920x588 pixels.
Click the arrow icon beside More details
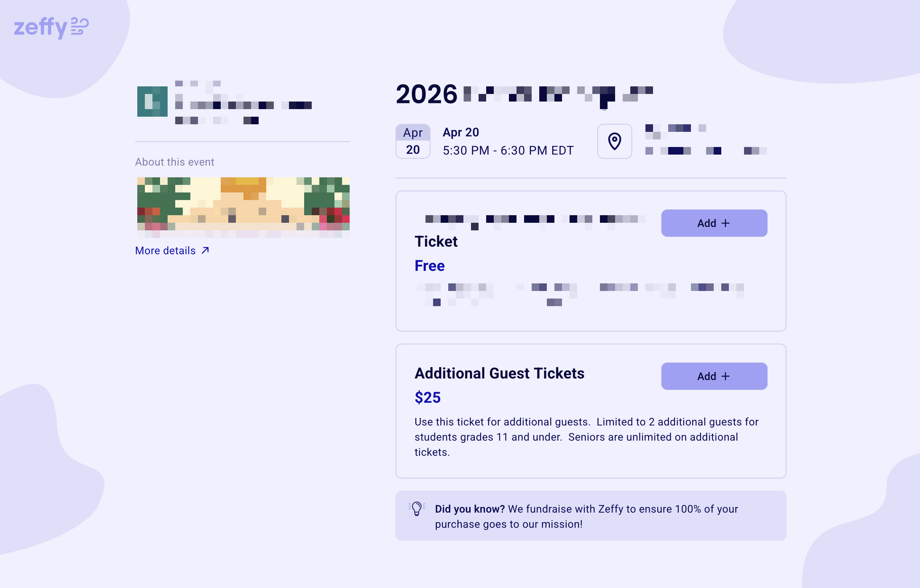point(205,250)
